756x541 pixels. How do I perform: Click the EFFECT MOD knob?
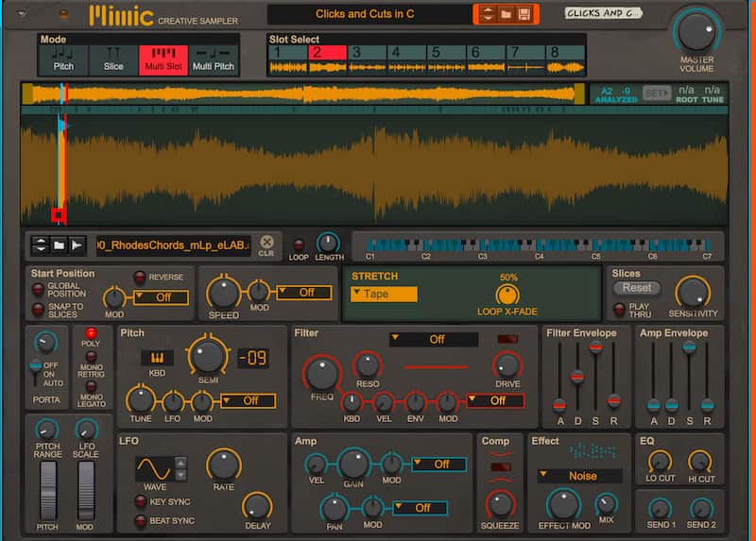click(563, 504)
